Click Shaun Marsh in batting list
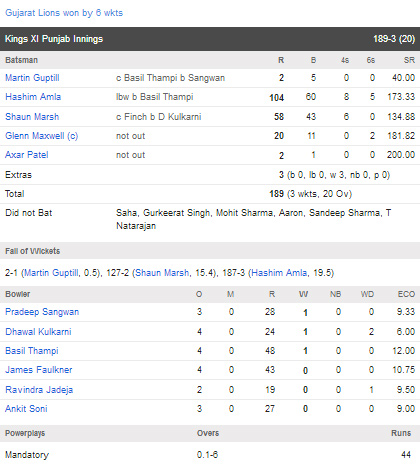 point(32,117)
